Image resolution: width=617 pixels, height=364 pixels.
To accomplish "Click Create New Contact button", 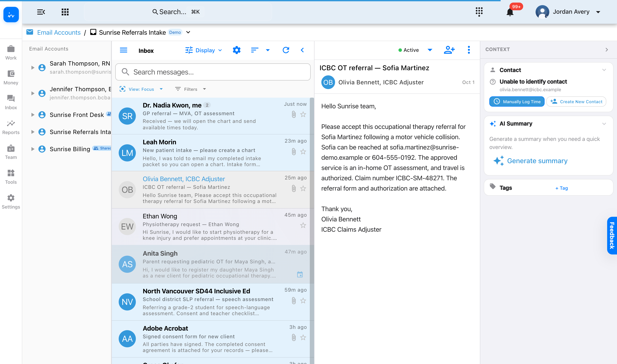I will [x=576, y=101].
